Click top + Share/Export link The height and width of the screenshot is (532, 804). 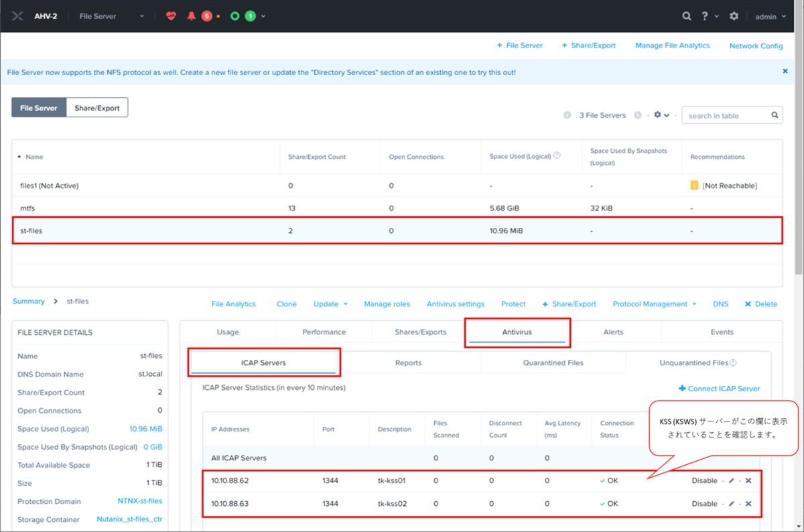pos(588,46)
